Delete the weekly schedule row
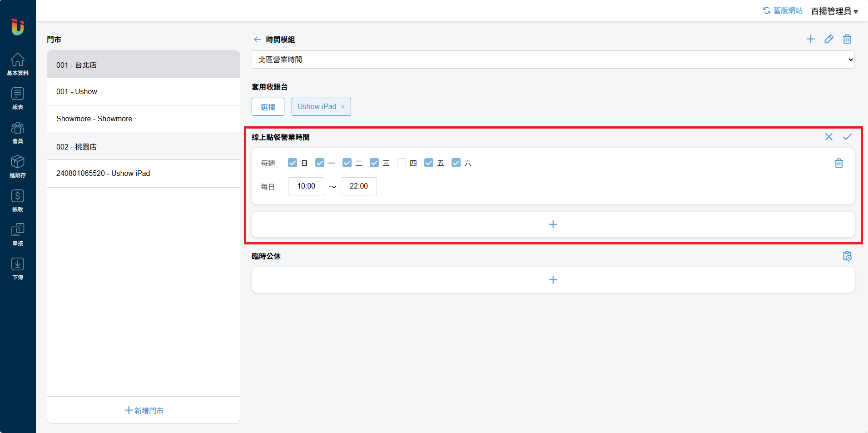This screenshot has width=868, height=433. click(x=838, y=163)
